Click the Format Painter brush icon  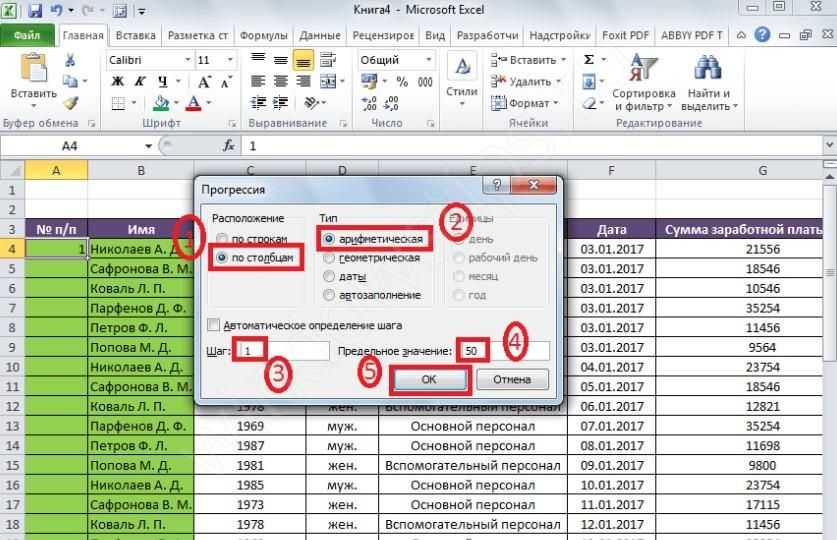click(x=71, y=103)
